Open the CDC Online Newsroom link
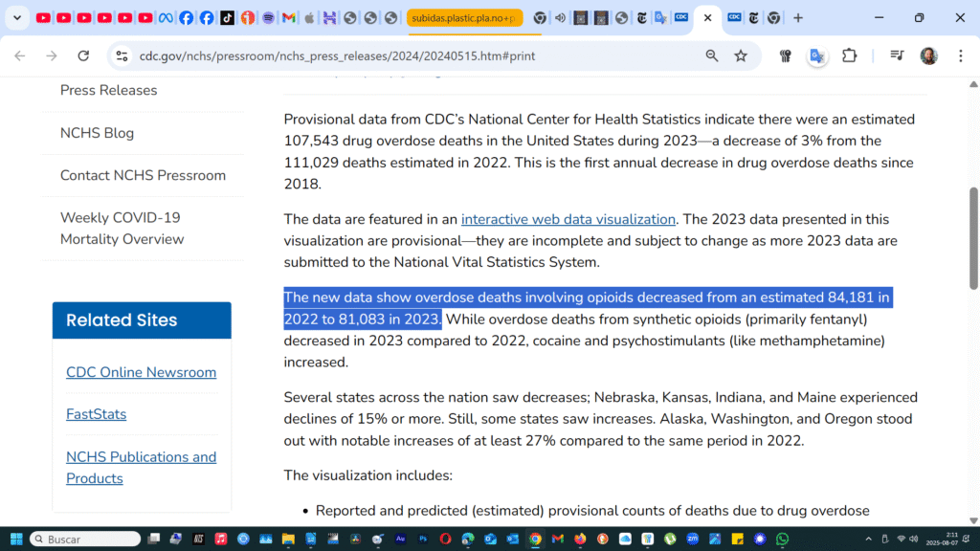The height and width of the screenshot is (551, 980). [141, 372]
